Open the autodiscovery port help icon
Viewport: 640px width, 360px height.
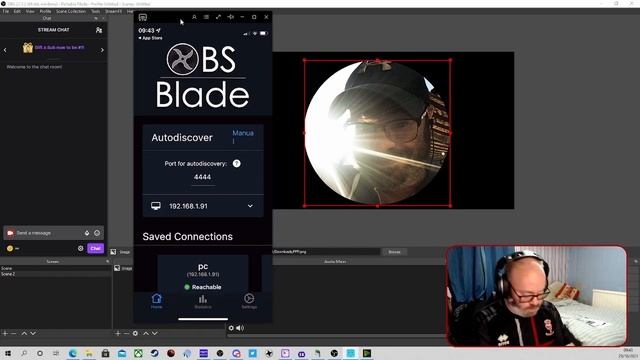pos(237,163)
